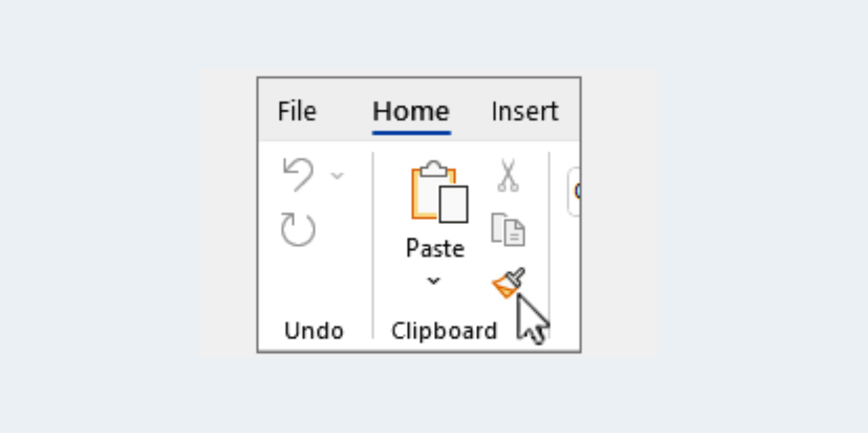The width and height of the screenshot is (868, 433).
Task: Click the partially visible panel at right edge
Action: coord(576,192)
